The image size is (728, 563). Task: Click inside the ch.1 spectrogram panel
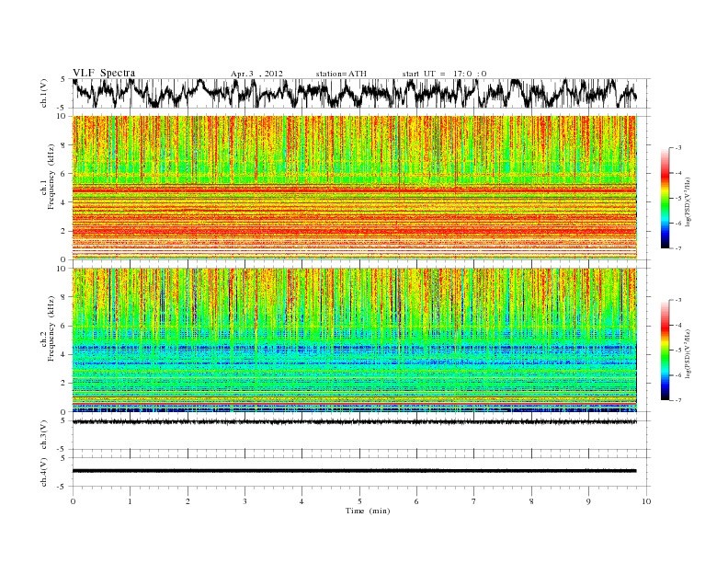pyautogui.click(x=354, y=188)
